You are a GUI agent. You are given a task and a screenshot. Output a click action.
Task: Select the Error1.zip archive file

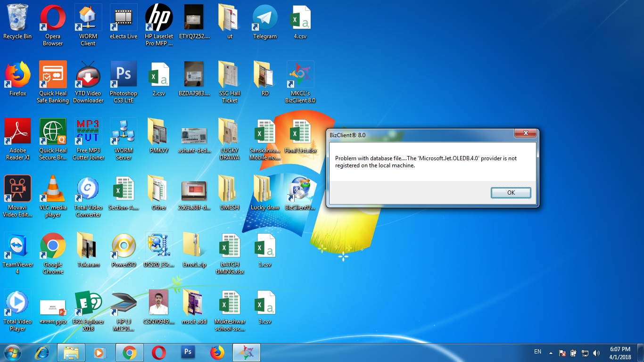194,250
